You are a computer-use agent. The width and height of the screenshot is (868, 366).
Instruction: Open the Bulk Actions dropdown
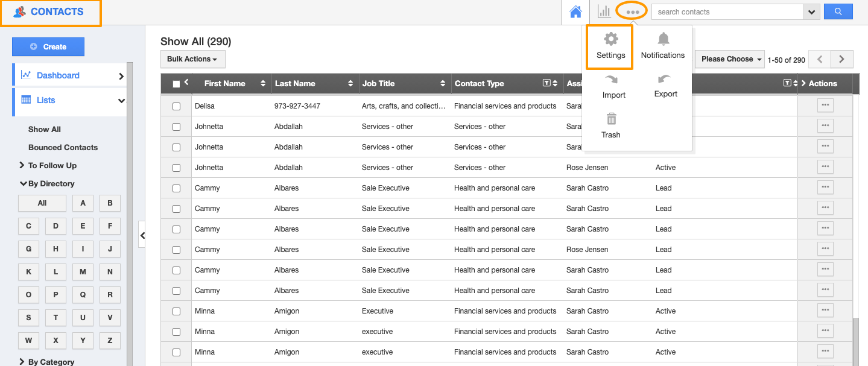point(192,59)
